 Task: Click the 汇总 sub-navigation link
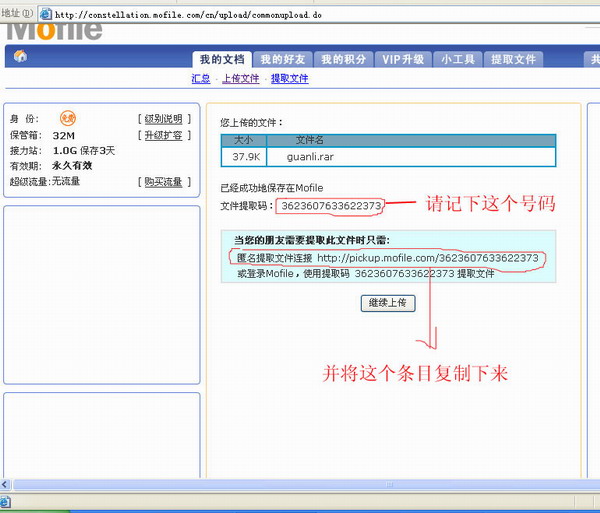point(201,78)
